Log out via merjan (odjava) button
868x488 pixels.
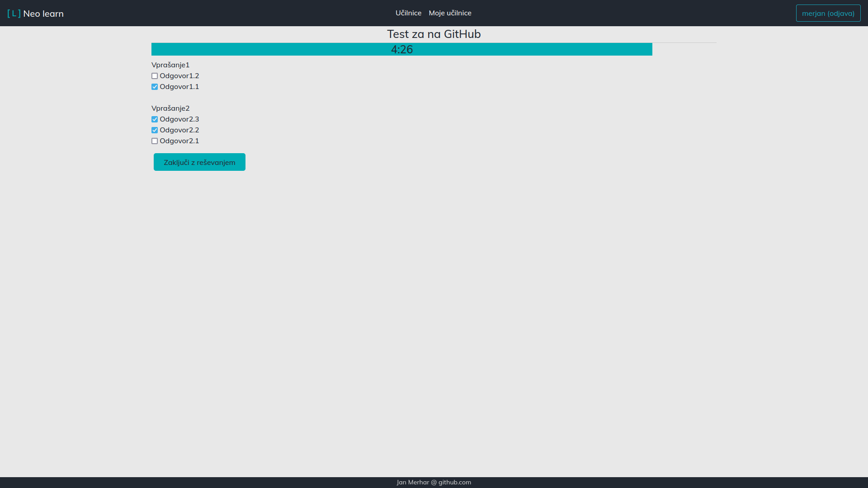[x=828, y=13]
